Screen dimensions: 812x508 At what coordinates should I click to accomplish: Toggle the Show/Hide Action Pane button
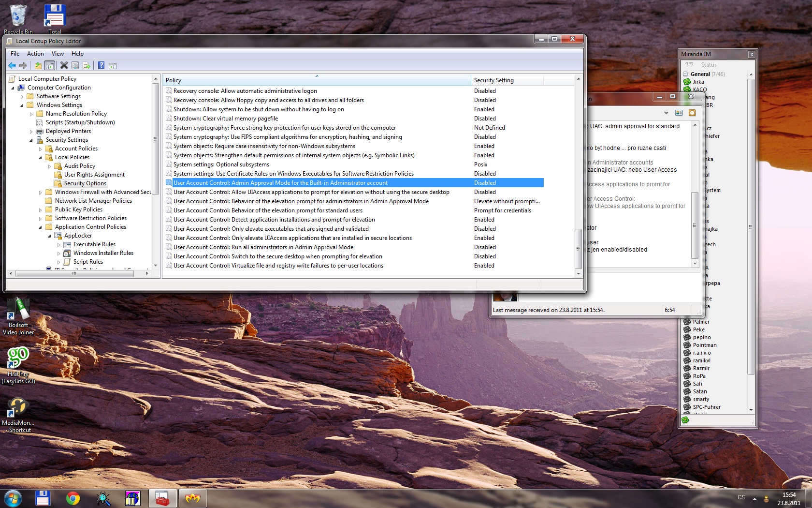pyautogui.click(x=113, y=66)
